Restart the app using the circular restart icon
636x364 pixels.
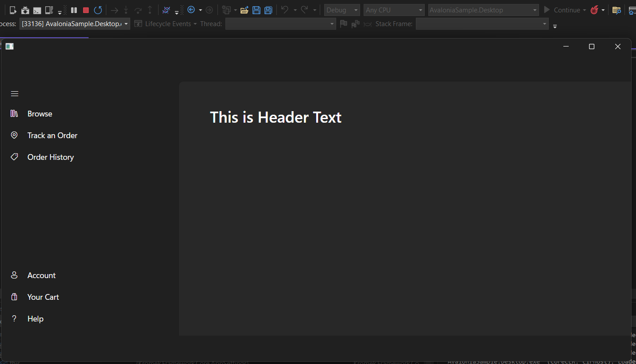[x=97, y=10]
